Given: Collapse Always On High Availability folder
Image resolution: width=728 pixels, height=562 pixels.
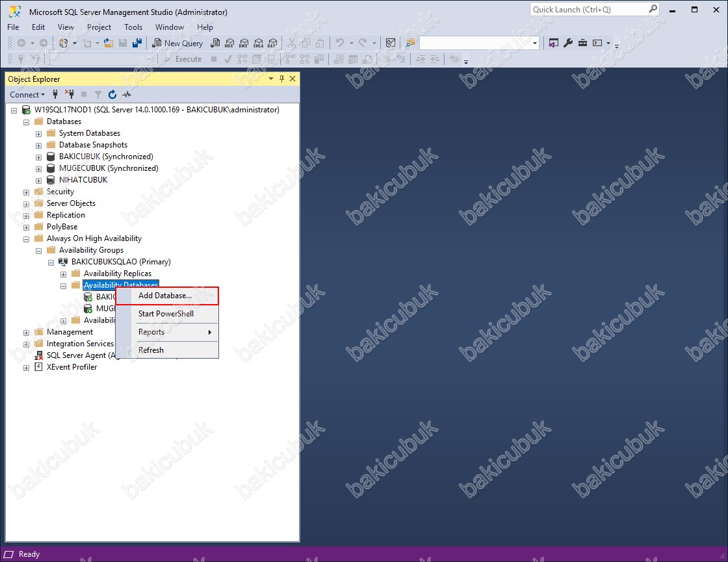Looking at the screenshot, I should (26, 239).
